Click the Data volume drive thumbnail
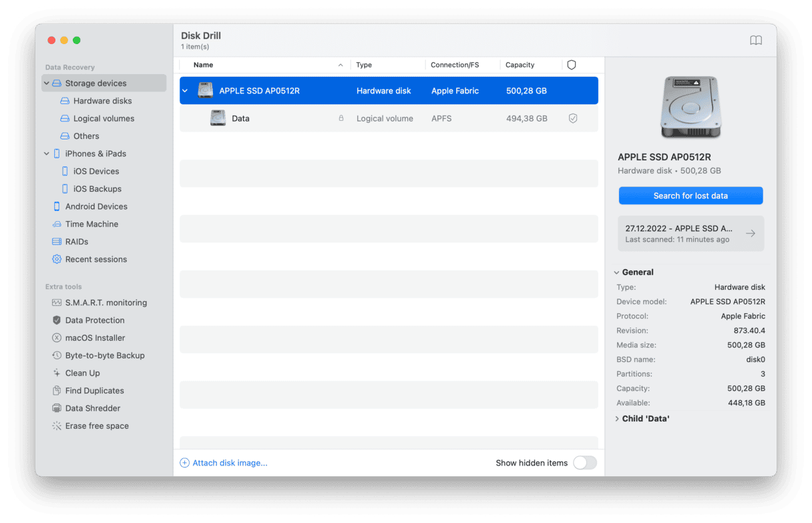Image resolution: width=812 pixels, height=523 pixels. click(218, 118)
